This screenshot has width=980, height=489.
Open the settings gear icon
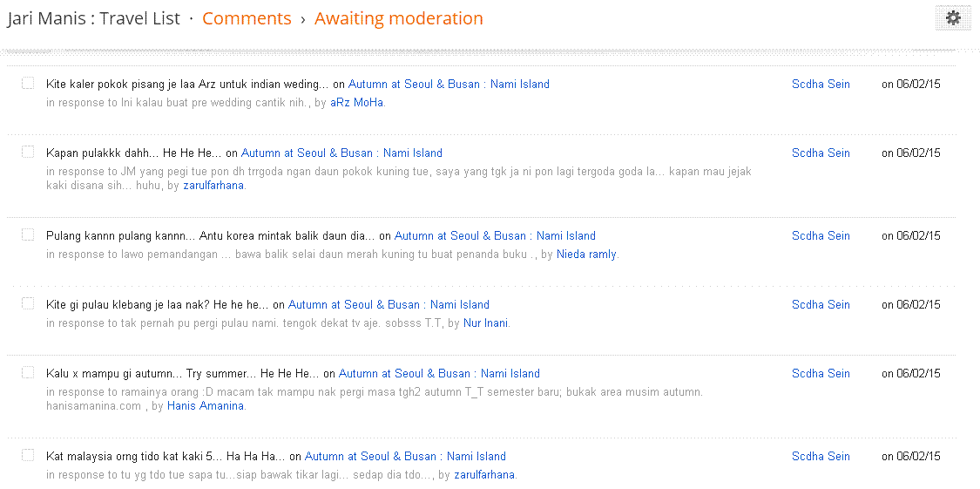coord(952,18)
